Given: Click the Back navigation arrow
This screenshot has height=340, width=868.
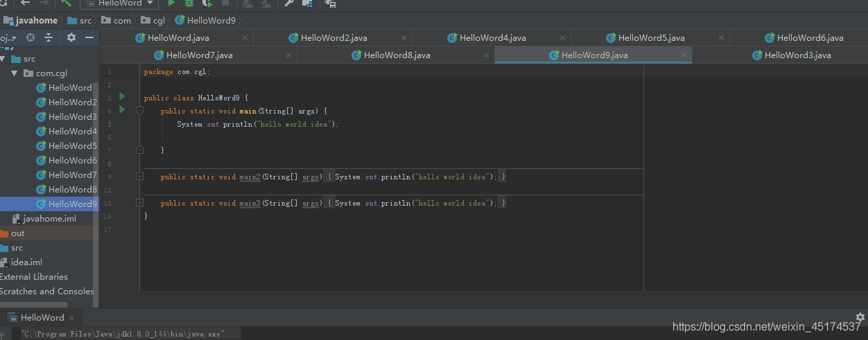Looking at the screenshot, I should (x=26, y=3).
